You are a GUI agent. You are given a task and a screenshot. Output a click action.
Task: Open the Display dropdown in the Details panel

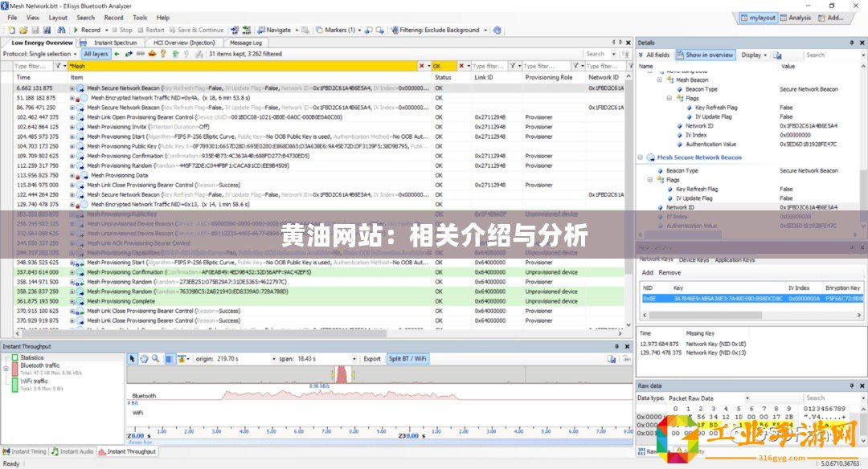[x=754, y=55]
